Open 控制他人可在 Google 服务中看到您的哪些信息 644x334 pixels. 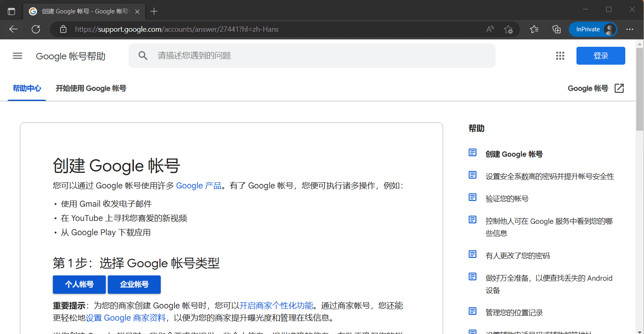click(549, 227)
